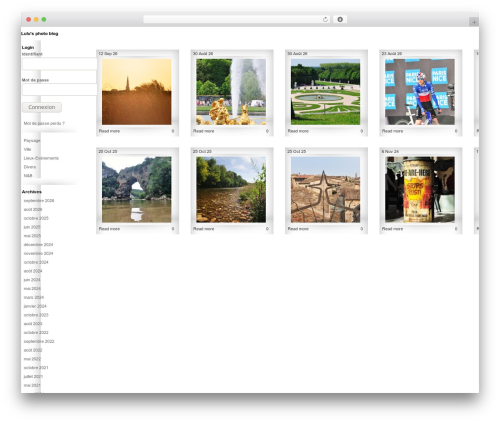Screen dimensions: 500x423
Task: Click Read more under the poster column photo
Action: [x=392, y=229]
